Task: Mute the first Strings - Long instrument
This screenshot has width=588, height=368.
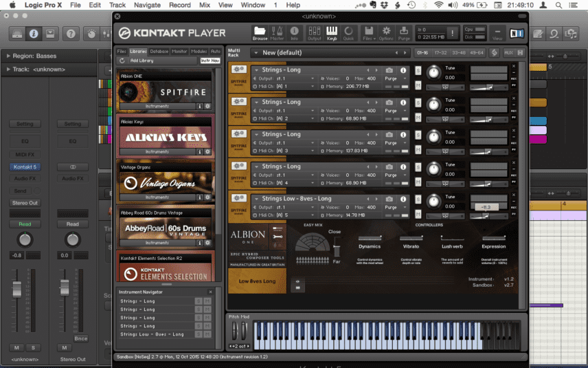Action: pos(418,85)
